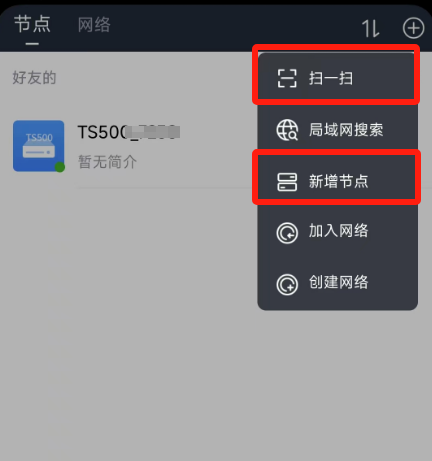The image size is (432, 461).
Task: Tap the 好友的 section header
Action: (34, 78)
